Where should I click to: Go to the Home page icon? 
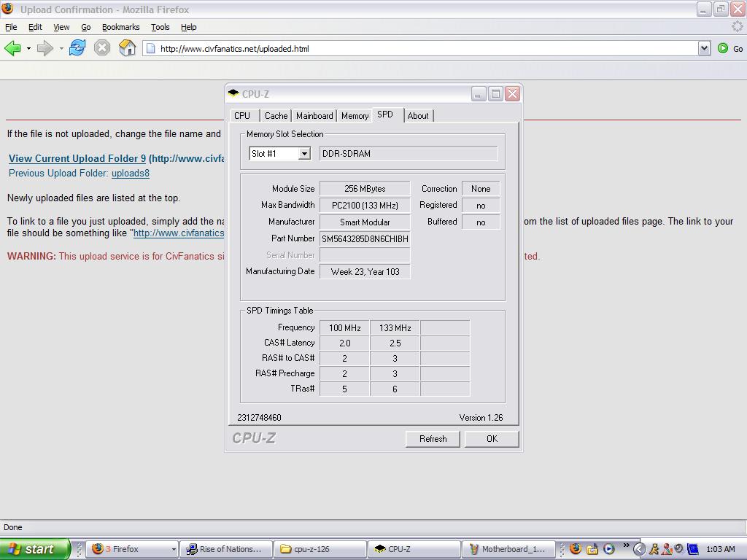pos(127,48)
